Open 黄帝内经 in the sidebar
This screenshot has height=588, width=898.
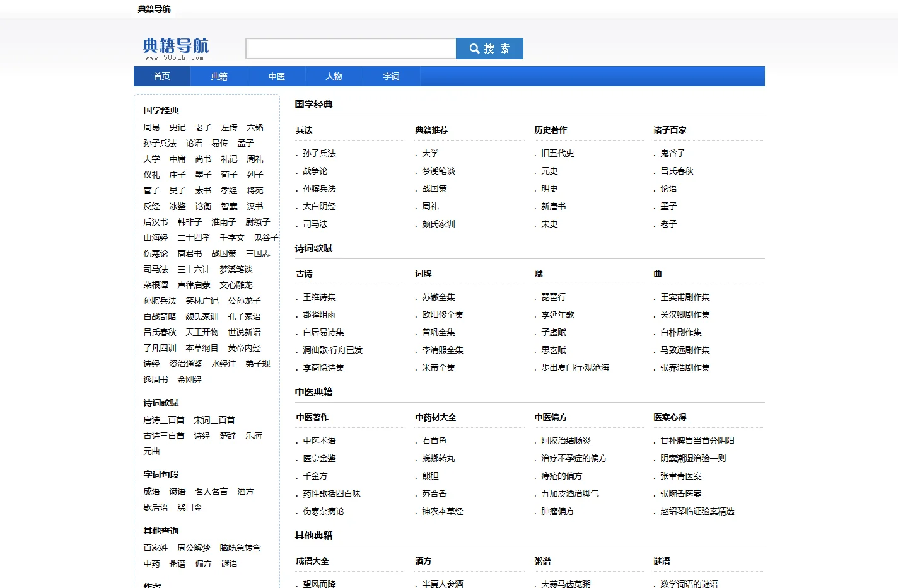point(244,348)
